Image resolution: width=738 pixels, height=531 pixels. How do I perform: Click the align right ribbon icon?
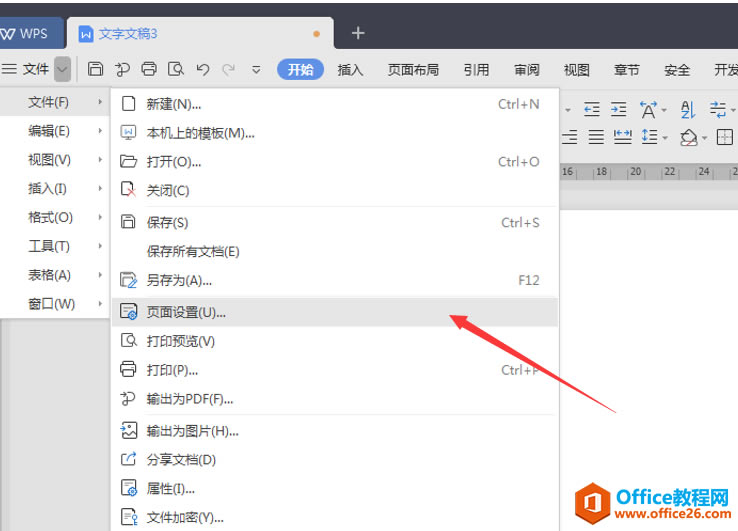coord(570,137)
